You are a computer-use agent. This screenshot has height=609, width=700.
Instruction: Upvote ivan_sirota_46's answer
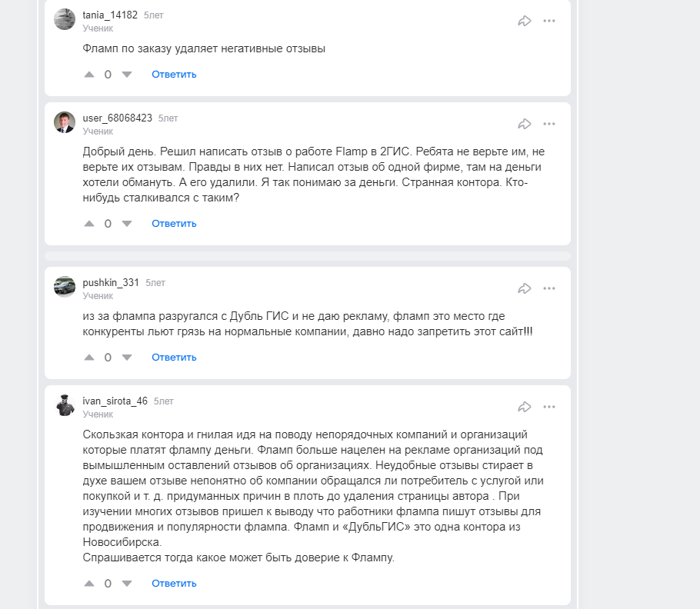click(x=89, y=584)
